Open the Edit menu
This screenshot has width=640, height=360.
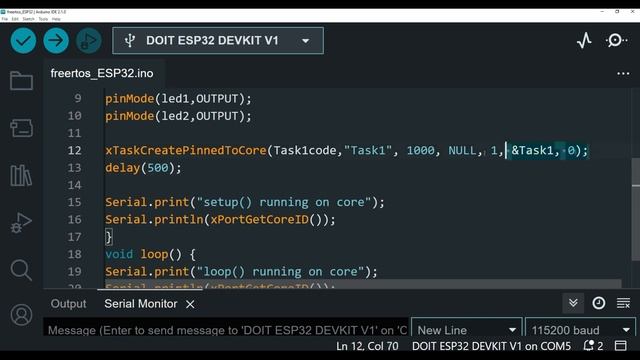15,19
